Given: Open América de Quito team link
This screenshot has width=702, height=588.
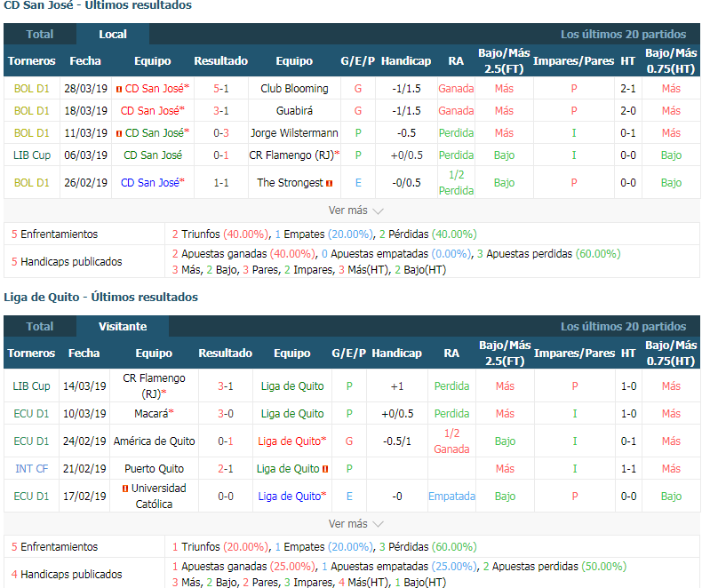Looking at the screenshot, I should pyautogui.click(x=154, y=441).
